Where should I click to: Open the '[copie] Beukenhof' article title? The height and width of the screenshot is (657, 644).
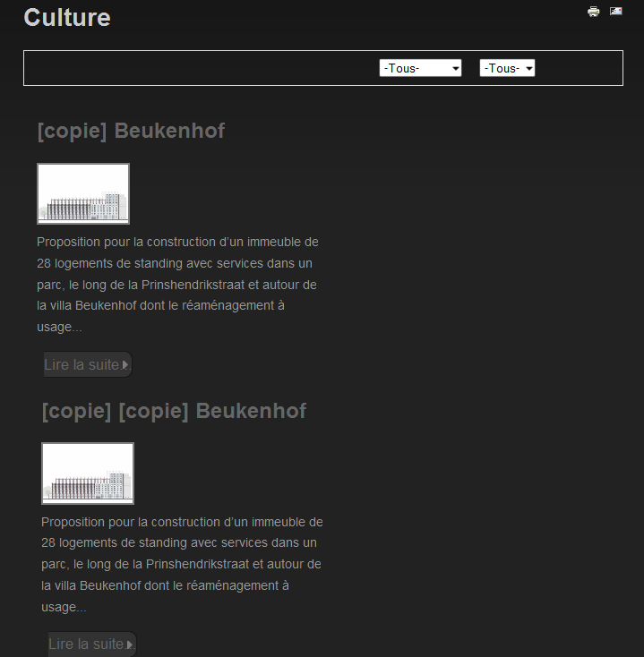(131, 131)
